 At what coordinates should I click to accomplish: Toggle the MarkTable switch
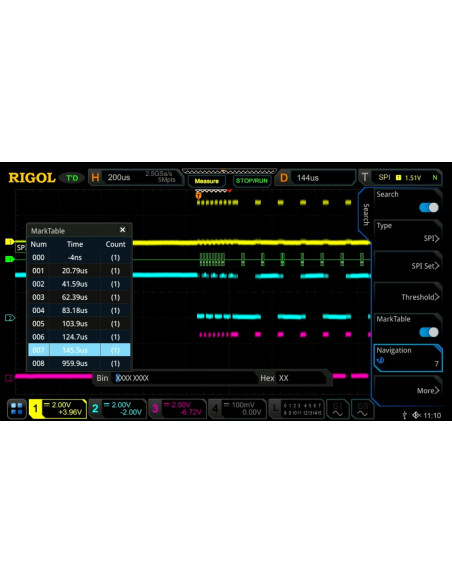(x=429, y=332)
